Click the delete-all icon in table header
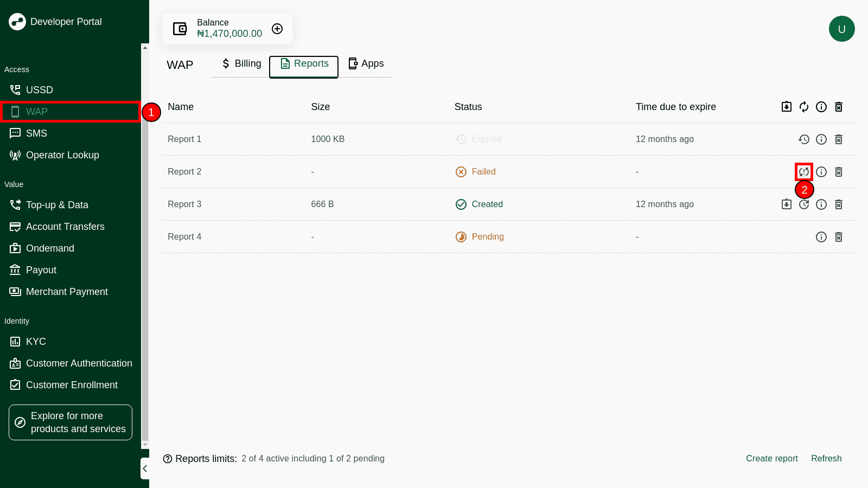868x488 pixels. pyautogui.click(x=839, y=107)
